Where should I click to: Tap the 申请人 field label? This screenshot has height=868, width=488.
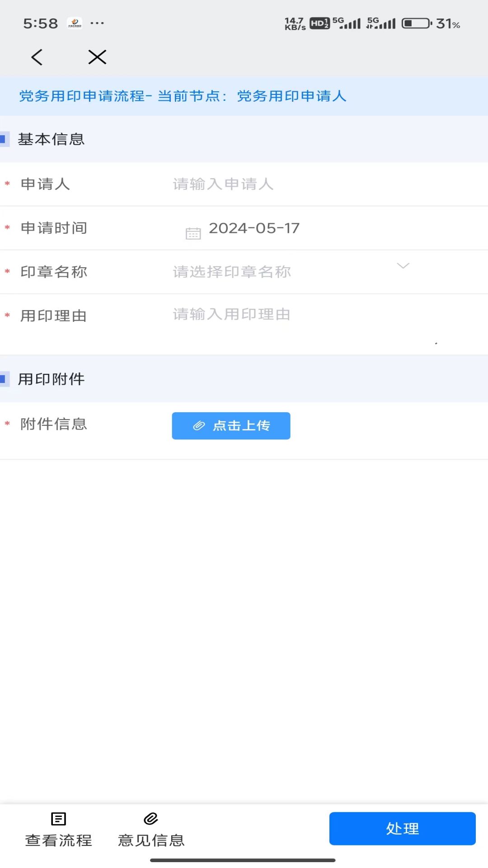point(45,184)
